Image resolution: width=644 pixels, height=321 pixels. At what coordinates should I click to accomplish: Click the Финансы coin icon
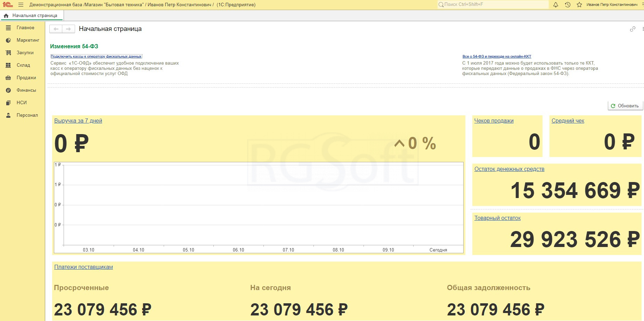(8, 90)
